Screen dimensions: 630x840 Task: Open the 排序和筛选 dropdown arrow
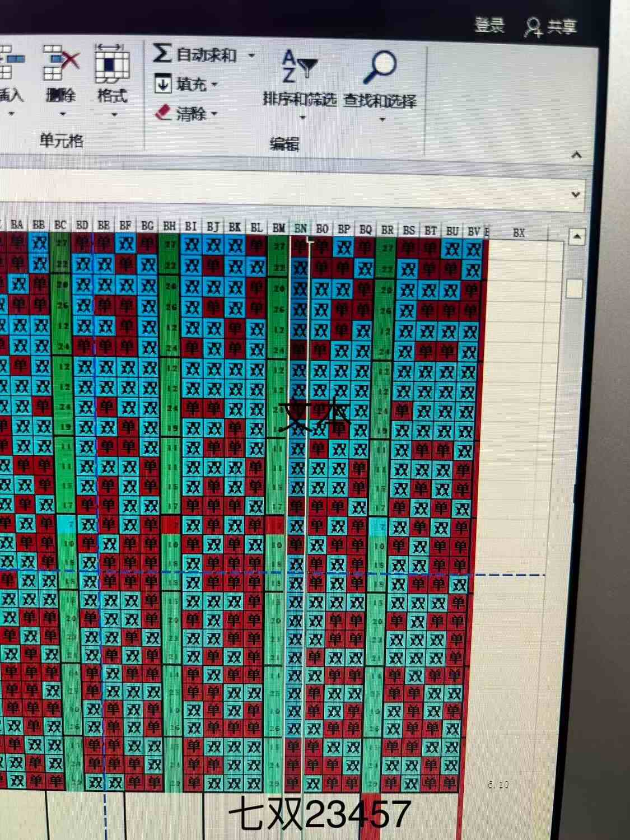303,118
